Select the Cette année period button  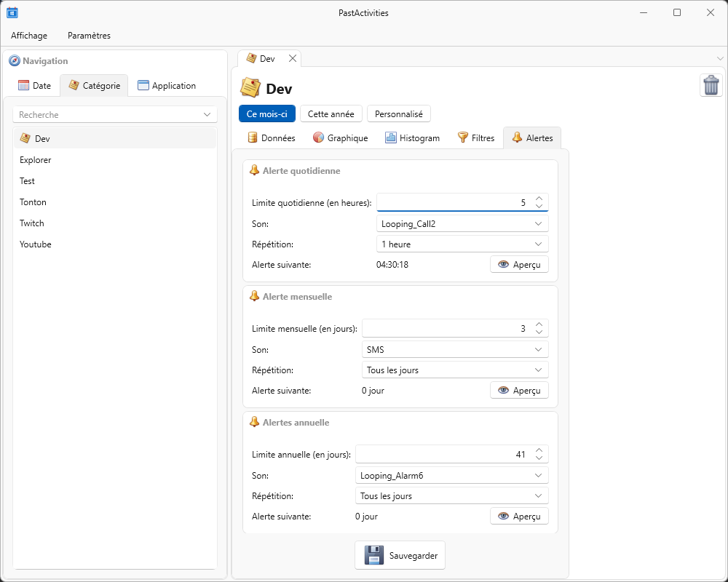pos(331,113)
